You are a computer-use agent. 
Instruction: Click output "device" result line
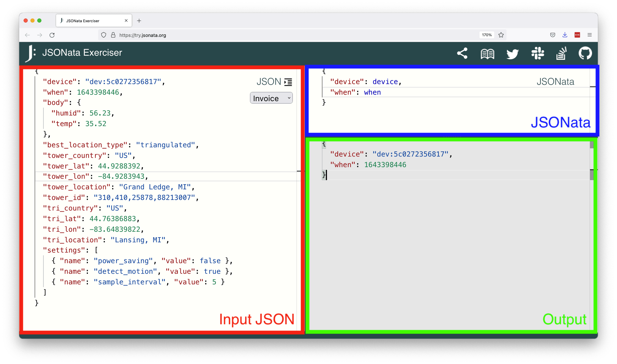click(391, 154)
